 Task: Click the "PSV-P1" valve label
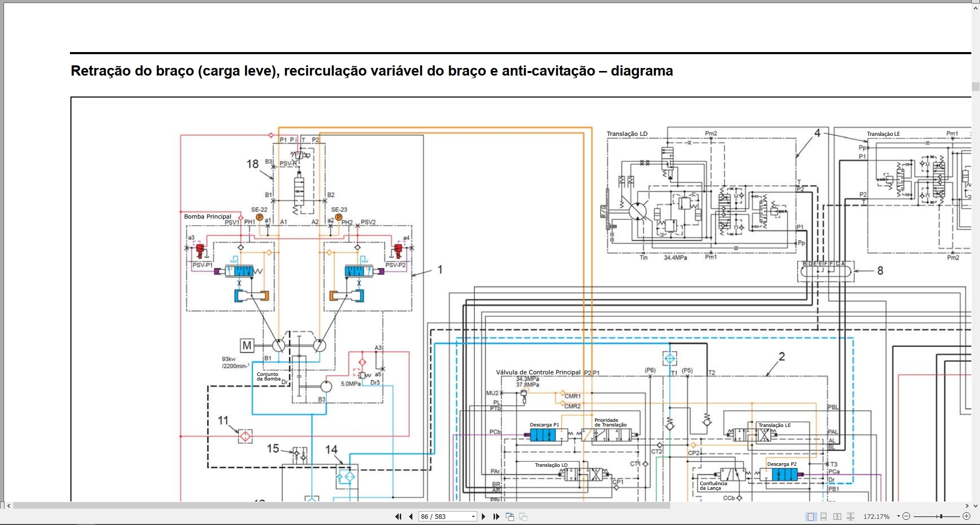[203, 265]
